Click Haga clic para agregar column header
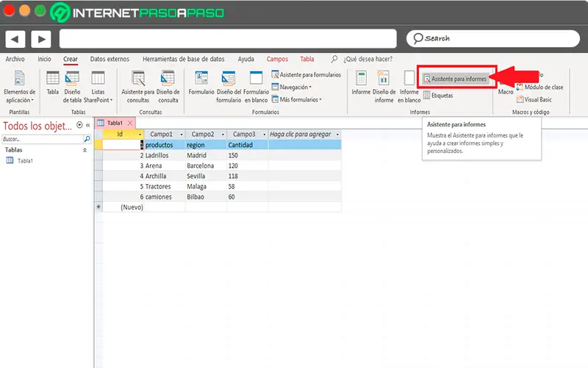Viewport: 588px width, 368px height. (304, 134)
